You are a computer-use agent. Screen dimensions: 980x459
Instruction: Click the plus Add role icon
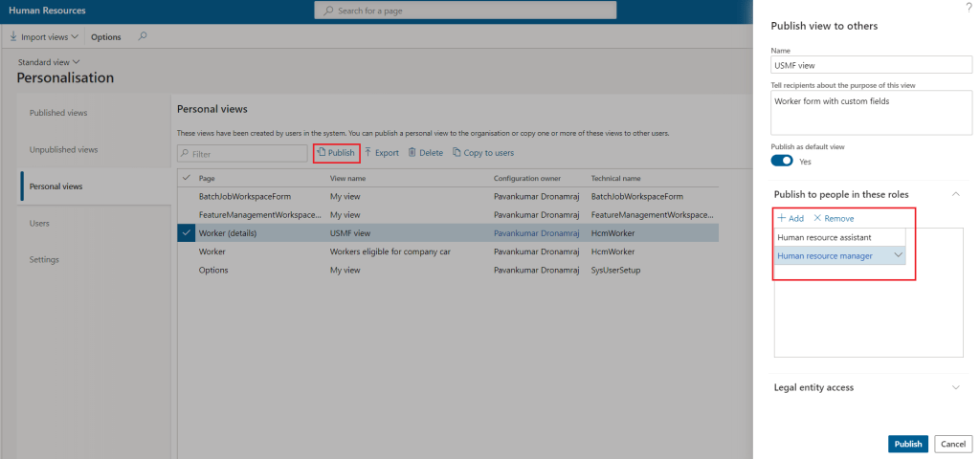[781, 218]
